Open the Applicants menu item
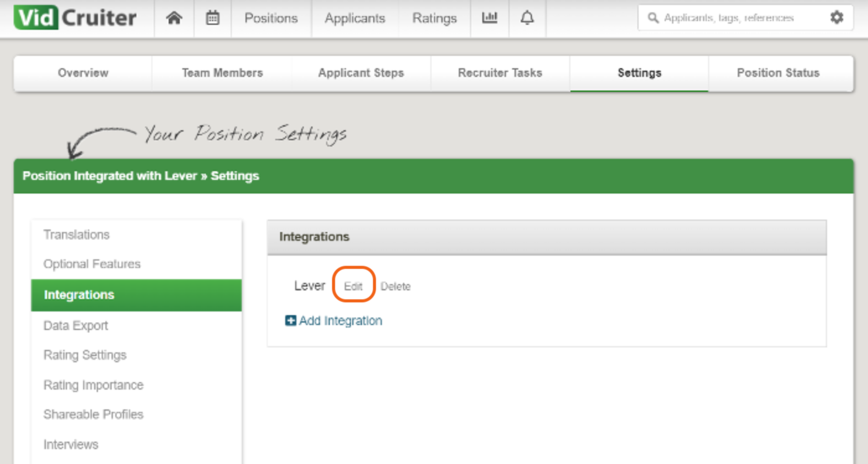This screenshot has width=868, height=464. click(355, 18)
